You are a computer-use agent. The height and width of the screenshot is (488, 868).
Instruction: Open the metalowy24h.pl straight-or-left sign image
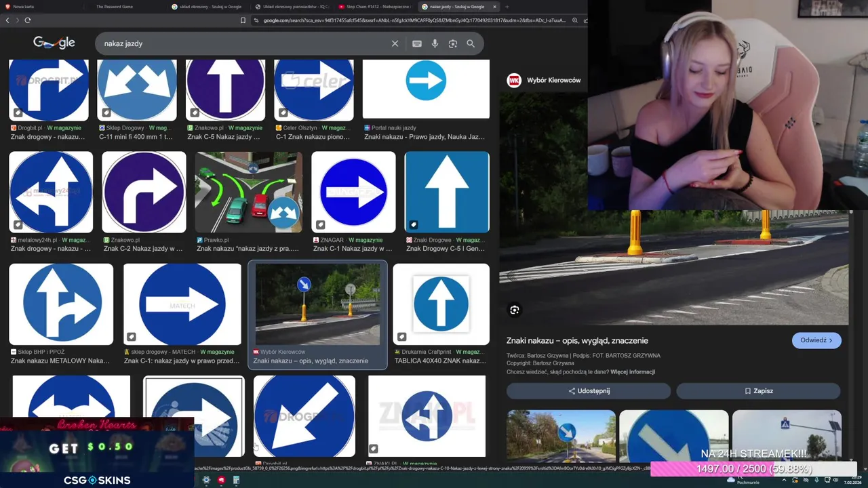point(51,192)
